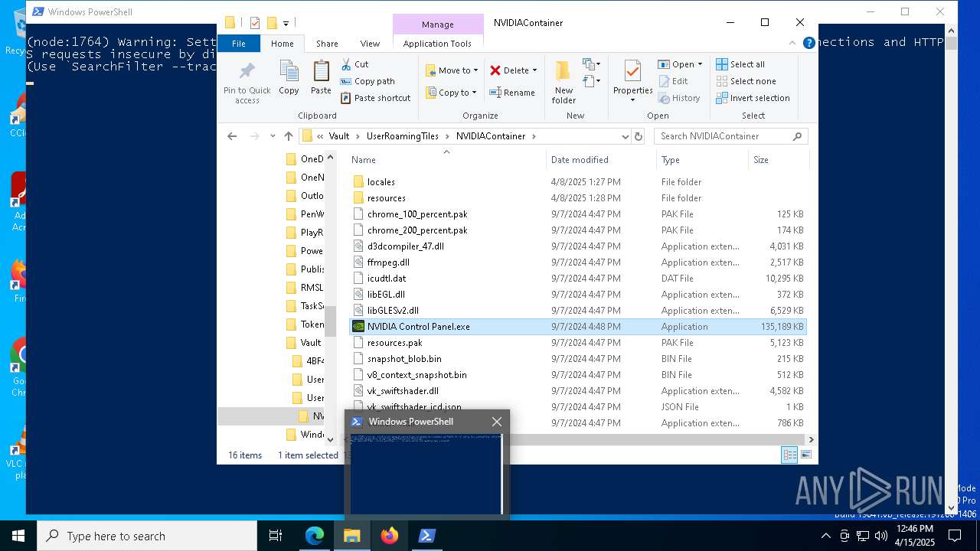
Task: Open the ribbon Help icon
Action: (x=808, y=43)
